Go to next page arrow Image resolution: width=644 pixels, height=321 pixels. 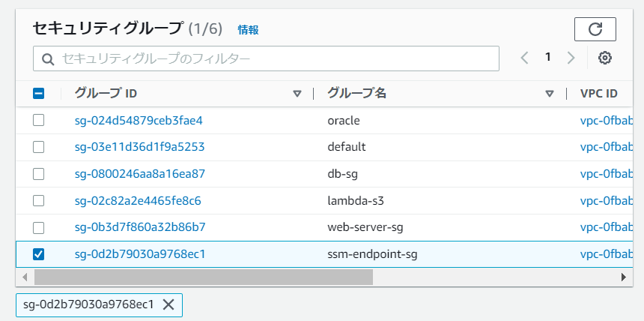[x=571, y=58]
